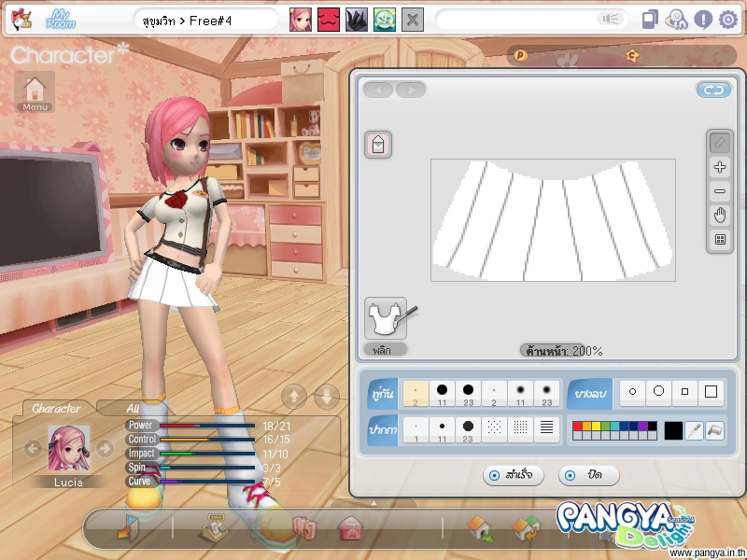Select pen size 11
Viewport: 747px width, 560px height.
[x=442, y=430]
